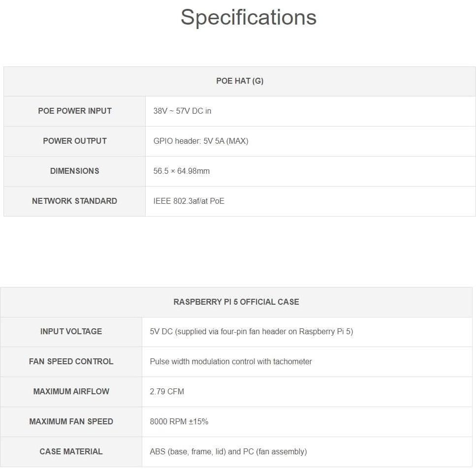Click the MAXIMUM AIRFLOW row label
Screen dimensions: 476x476
point(71,392)
